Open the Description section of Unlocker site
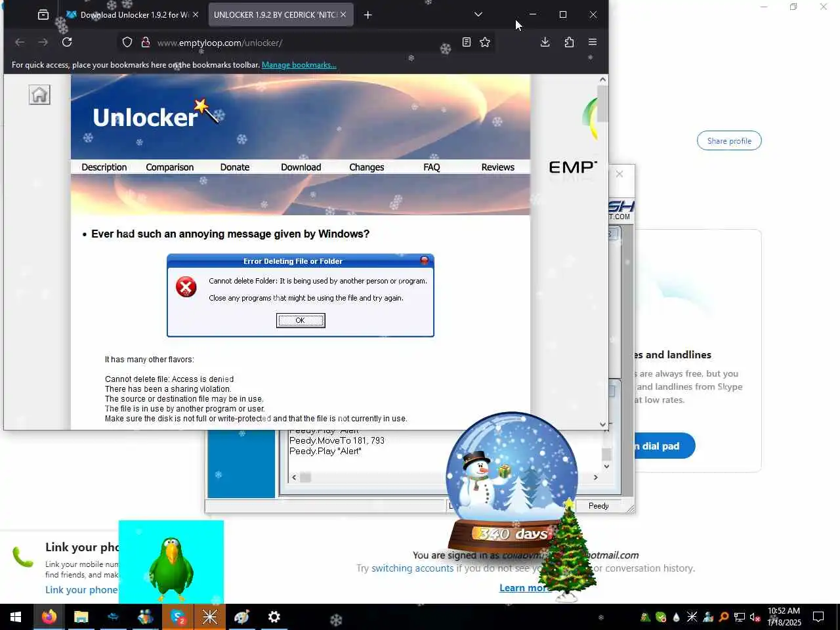The image size is (840, 630). coord(104,167)
